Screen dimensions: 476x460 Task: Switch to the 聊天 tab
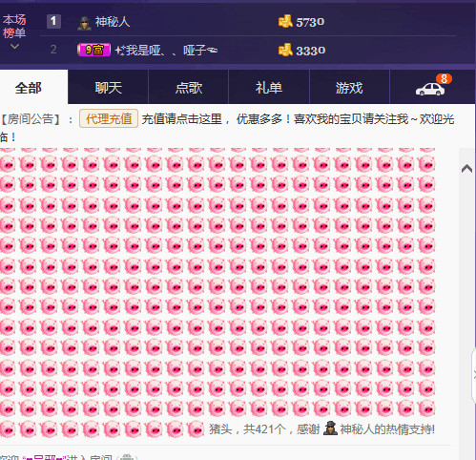108,87
